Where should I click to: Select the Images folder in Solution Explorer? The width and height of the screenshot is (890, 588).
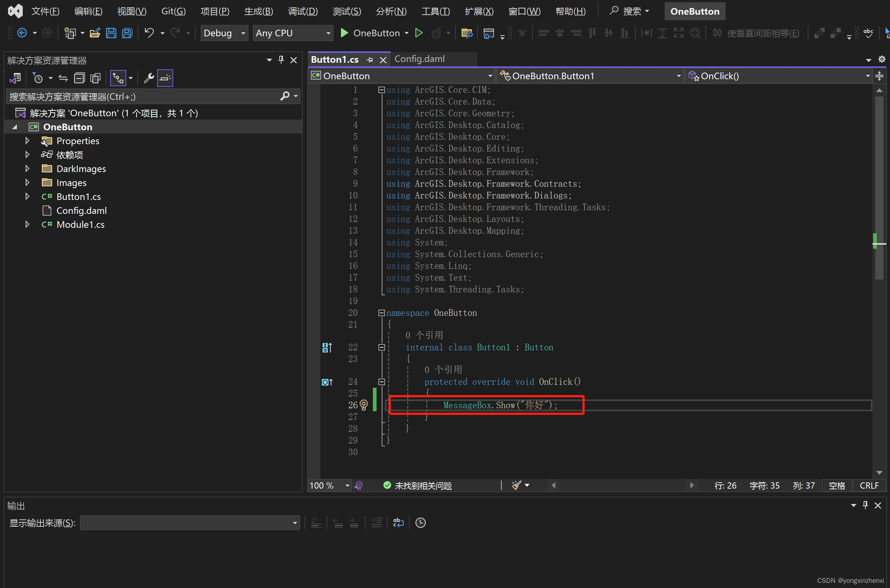point(71,183)
